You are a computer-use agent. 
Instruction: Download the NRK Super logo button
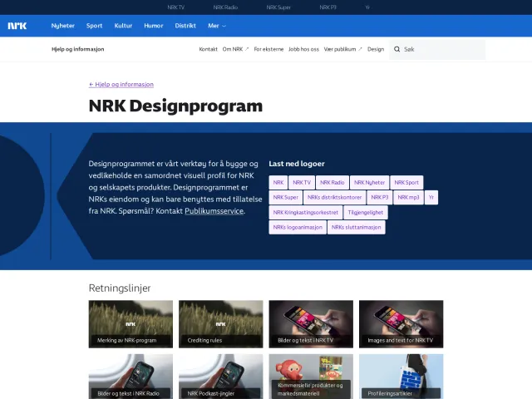tap(286, 198)
